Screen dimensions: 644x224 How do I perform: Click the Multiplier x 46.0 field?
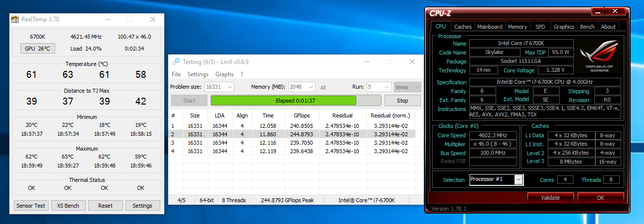(493, 144)
